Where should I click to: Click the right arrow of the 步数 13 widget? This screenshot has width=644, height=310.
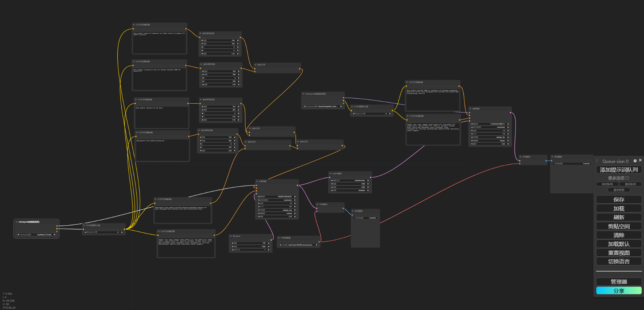[x=295, y=203]
